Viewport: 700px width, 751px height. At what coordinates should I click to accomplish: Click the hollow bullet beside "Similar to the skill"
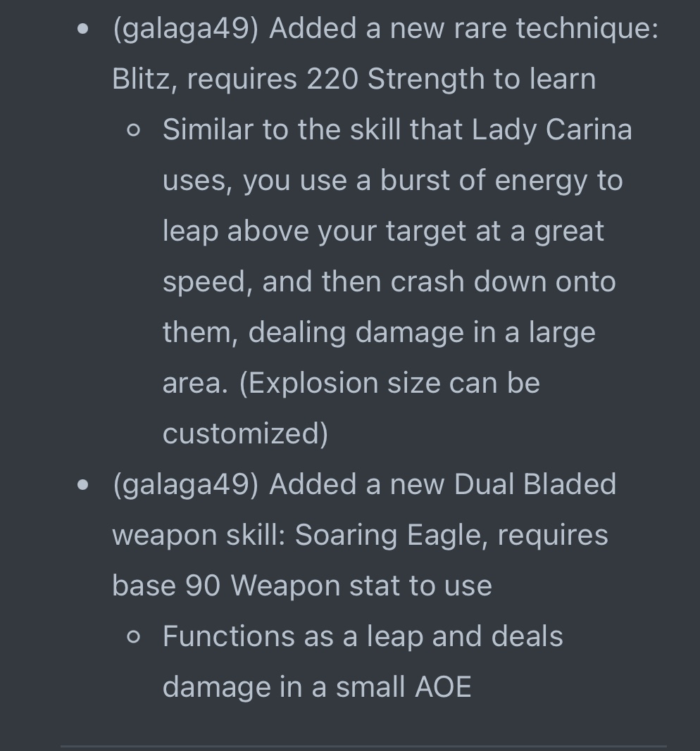click(134, 130)
